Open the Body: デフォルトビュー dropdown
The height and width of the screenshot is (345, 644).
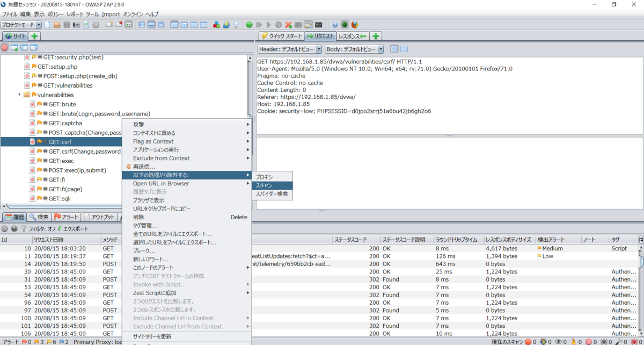click(355, 49)
